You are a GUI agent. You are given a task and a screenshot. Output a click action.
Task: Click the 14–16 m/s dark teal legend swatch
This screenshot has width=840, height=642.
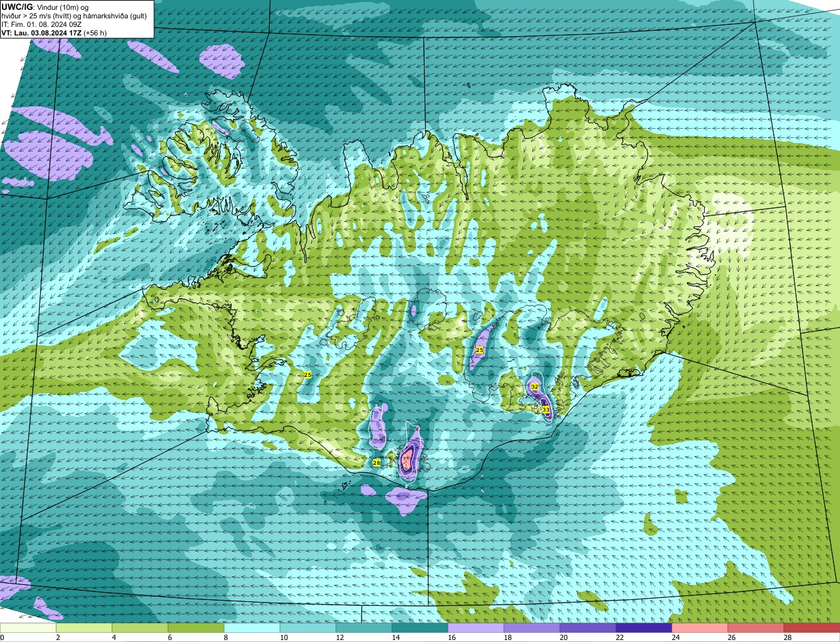[x=420, y=628]
